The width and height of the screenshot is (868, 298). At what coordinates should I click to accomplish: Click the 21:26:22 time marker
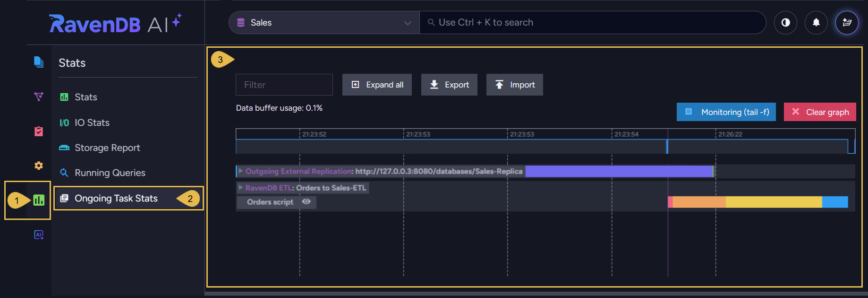pos(730,134)
